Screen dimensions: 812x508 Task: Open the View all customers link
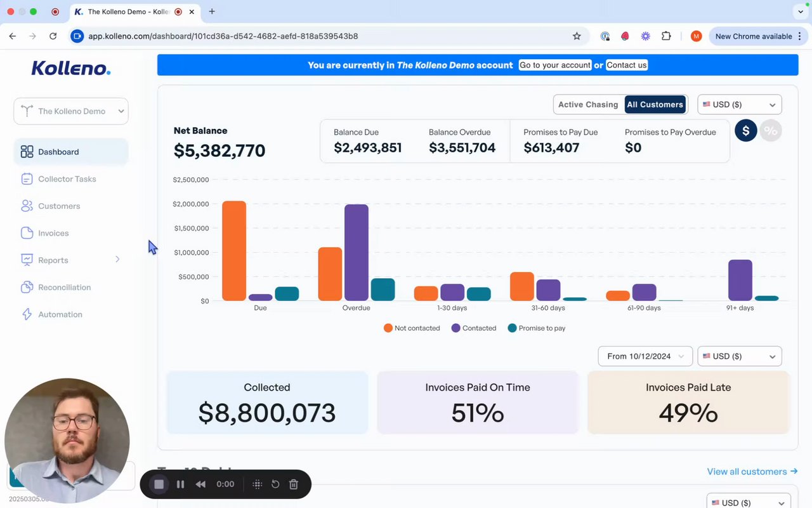click(752, 471)
